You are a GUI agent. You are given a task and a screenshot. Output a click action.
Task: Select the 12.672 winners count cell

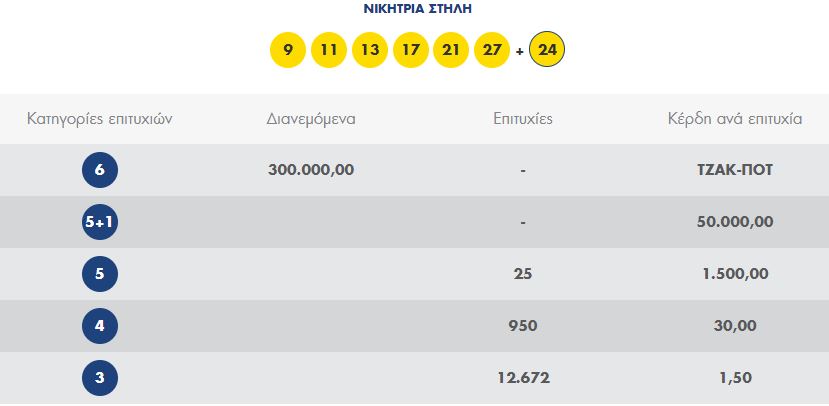523,378
